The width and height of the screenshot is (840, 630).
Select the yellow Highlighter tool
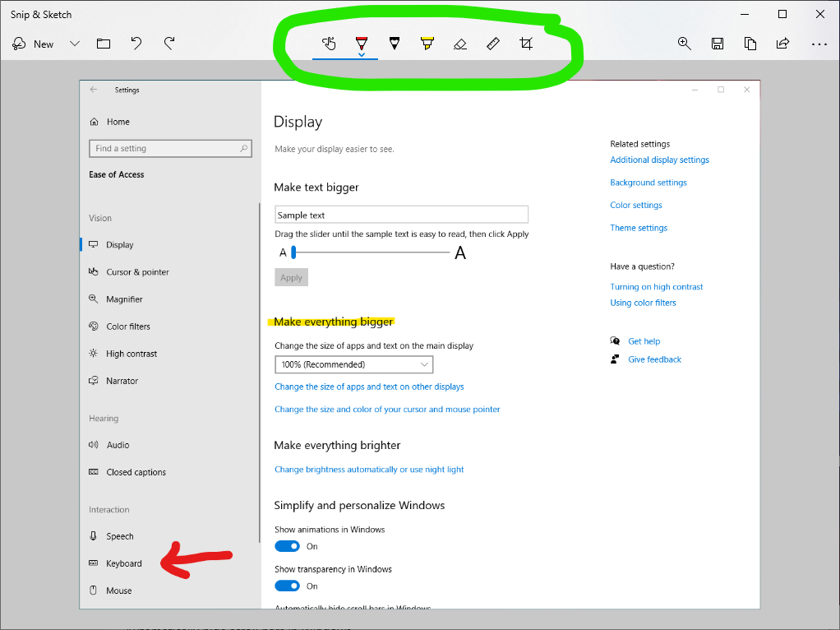pos(427,44)
